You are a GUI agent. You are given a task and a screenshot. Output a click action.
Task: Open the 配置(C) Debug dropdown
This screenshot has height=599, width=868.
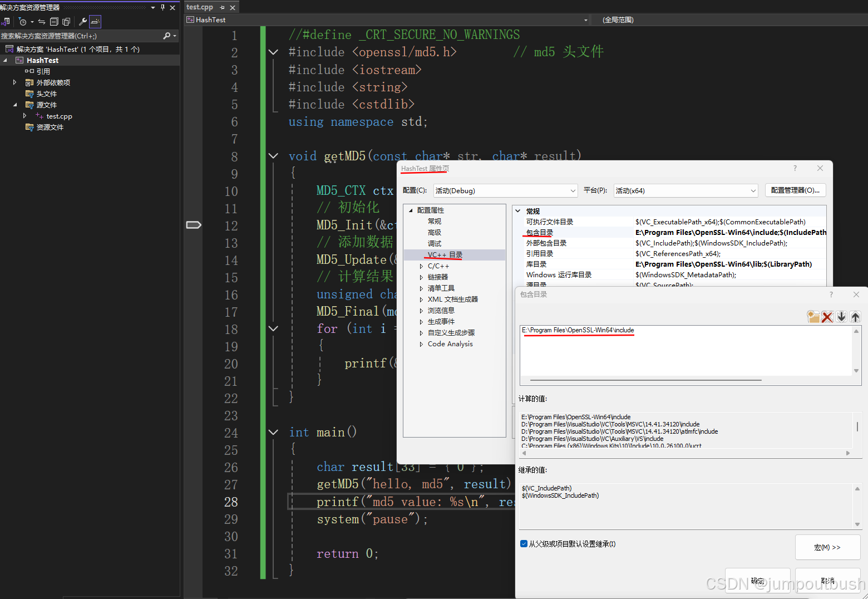573,190
